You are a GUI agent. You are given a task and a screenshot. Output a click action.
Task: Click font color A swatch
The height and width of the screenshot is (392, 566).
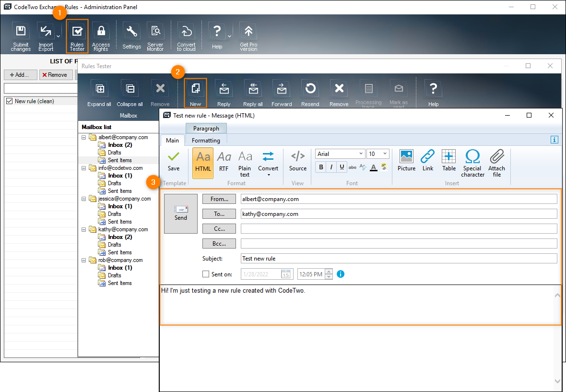click(374, 167)
